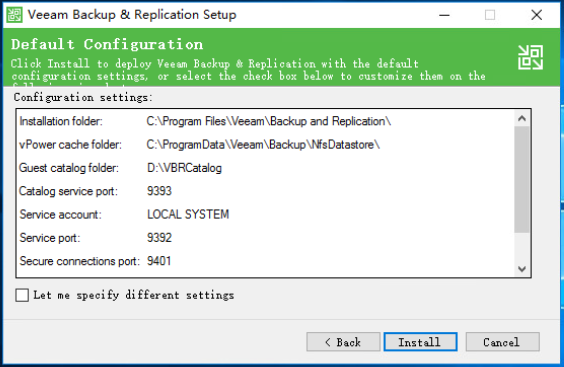Screen dimensions: 564x367
Task: Click the Install button
Action: (x=420, y=342)
